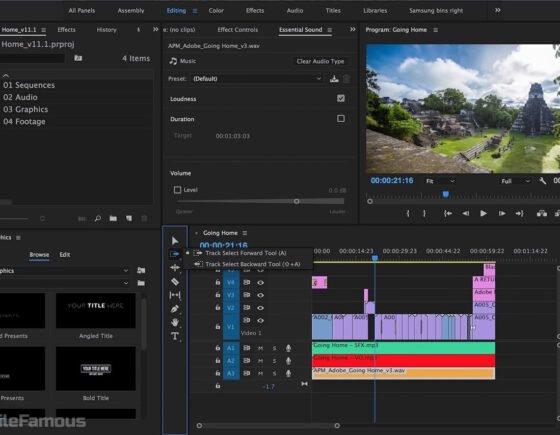This screenshot has height=435, width=560.
Task: Click the search icon in Project panel
Action: click(98, 218)
